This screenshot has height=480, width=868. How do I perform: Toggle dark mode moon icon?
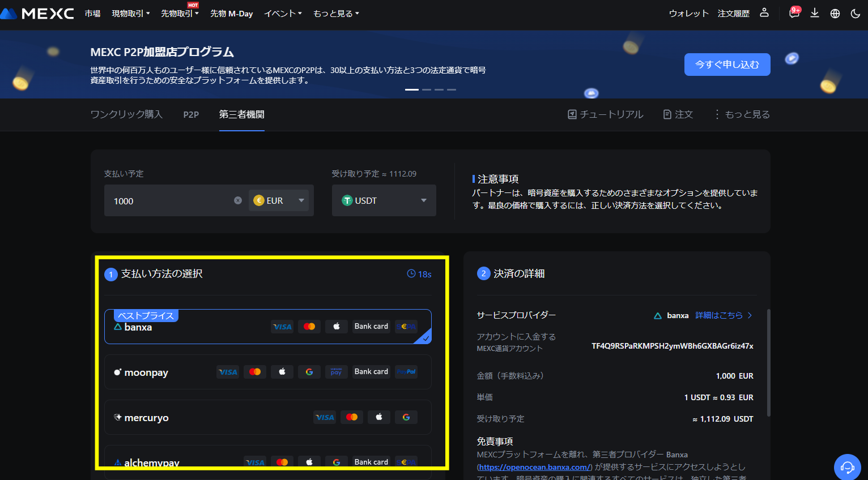point(856,14)
